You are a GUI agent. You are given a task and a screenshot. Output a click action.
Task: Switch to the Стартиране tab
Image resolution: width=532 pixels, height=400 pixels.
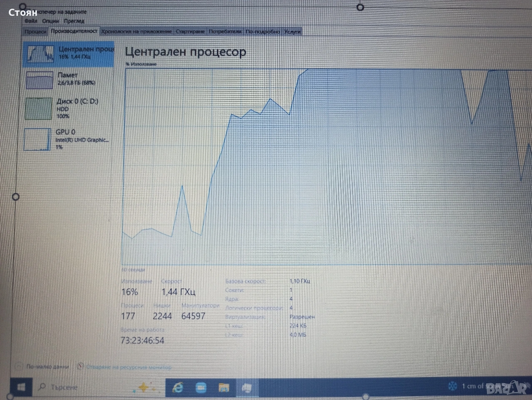point(190,32)
